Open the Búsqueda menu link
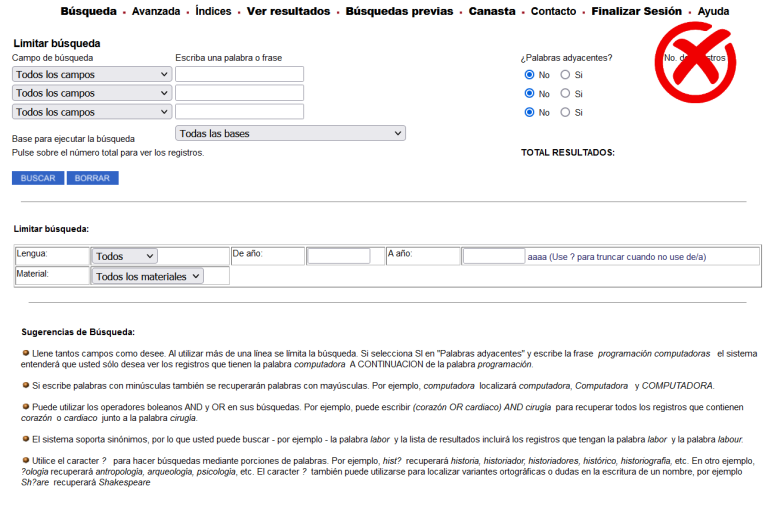The image size is (768, 505). (x=89, y=11)
